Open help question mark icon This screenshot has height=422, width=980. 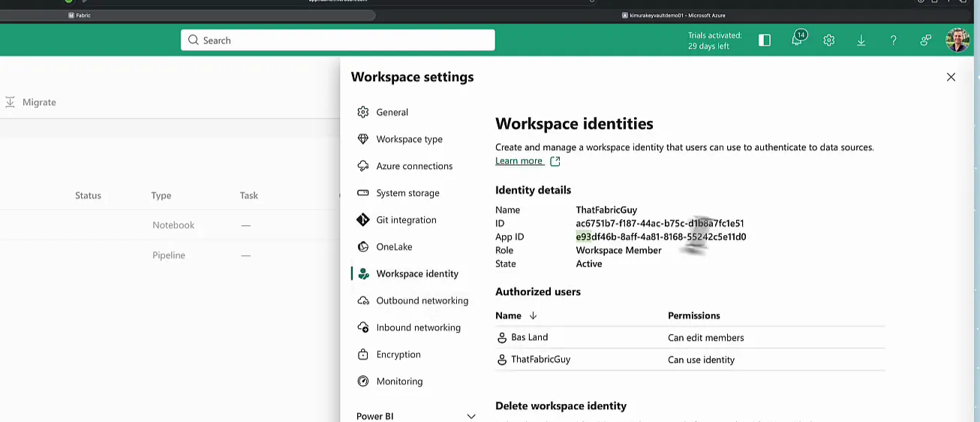893,41
